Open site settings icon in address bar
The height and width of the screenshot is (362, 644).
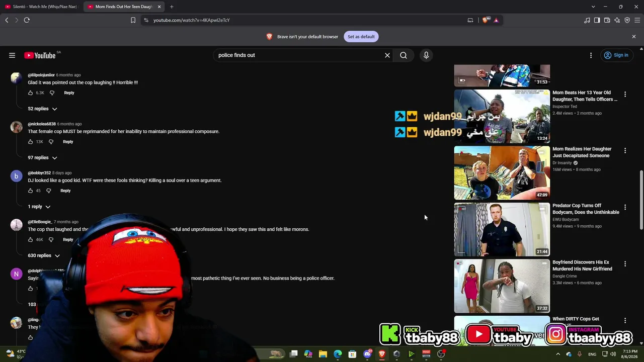pyautogui.click(x=146, y=20)
